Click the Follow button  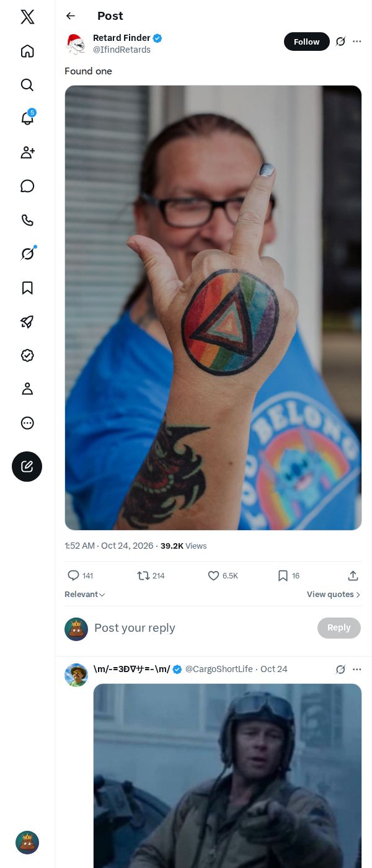[307, 42]
